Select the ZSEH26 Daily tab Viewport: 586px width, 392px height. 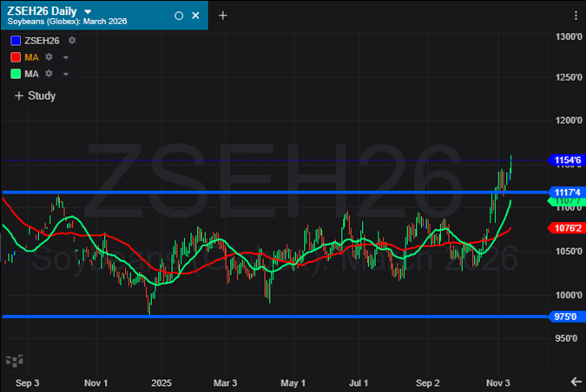point(104,16)
